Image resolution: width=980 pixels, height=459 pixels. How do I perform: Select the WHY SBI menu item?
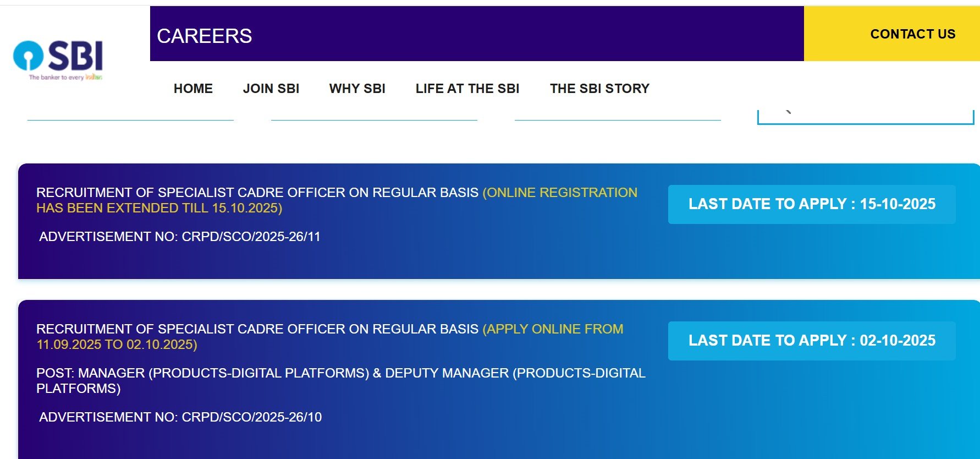(x=357, y=89)
